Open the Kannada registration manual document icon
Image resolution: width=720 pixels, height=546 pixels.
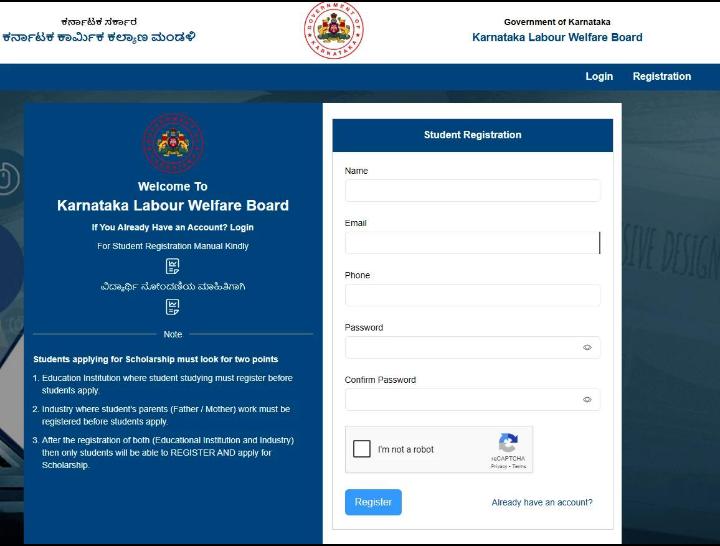pyautogui.click(x=173, y=307)
